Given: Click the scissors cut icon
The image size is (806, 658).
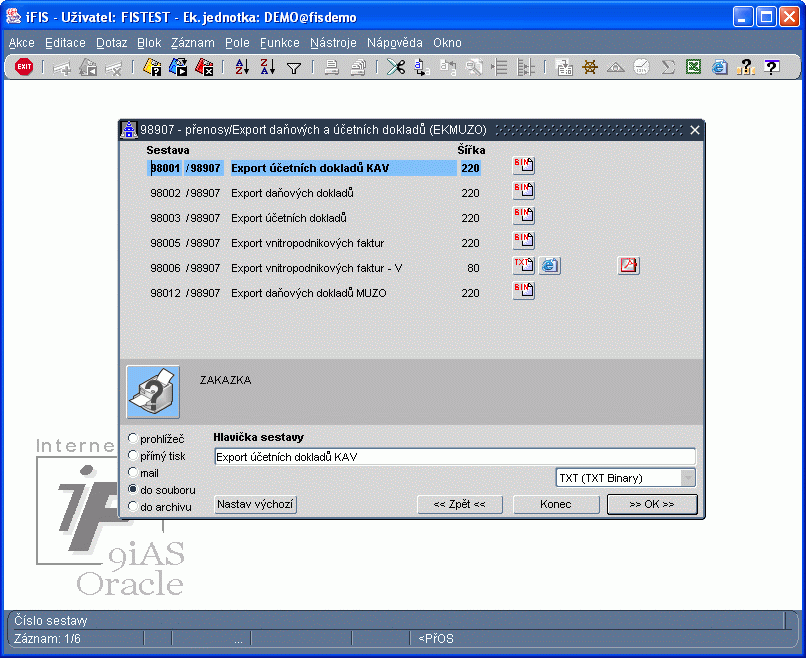Looking at the screenshot, I should [x=396, y=67].
